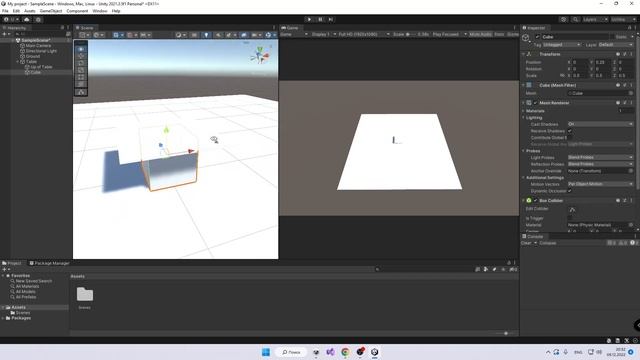Screen dimensions: 640x360
Task: Select the Scale tool in Scene overlay
Action: tap(81, 70)
